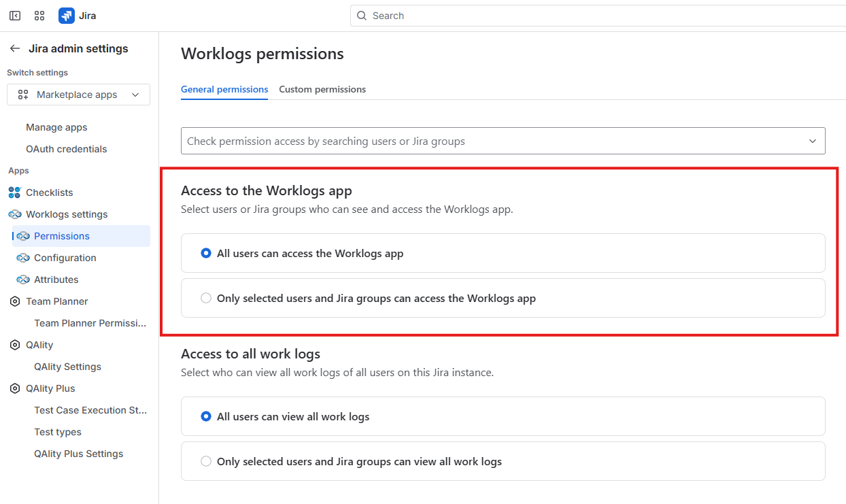Select Only selected users can access Worklogs app
The height and width of the screenshot is (504, 846).
pyautogui.click(x=206, y=298)
